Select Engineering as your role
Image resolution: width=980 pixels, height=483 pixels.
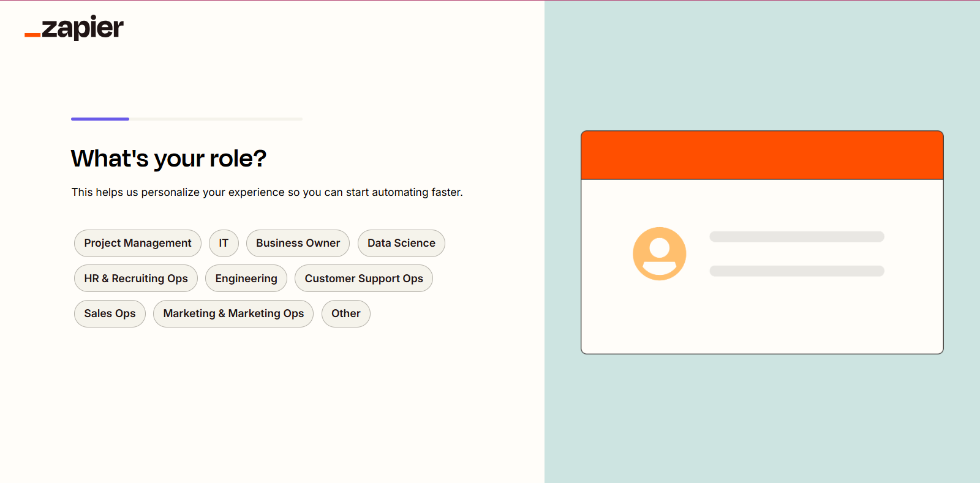tap(246, 279)
